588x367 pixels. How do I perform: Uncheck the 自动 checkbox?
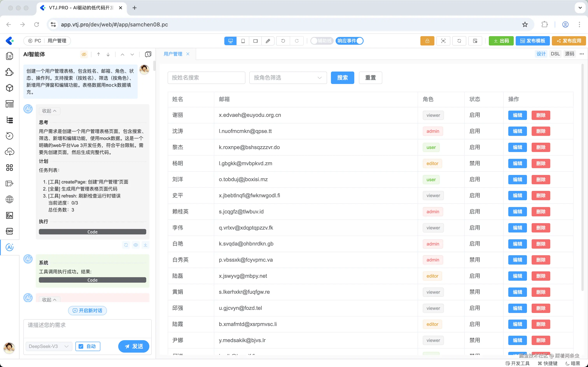coord(81,346)
